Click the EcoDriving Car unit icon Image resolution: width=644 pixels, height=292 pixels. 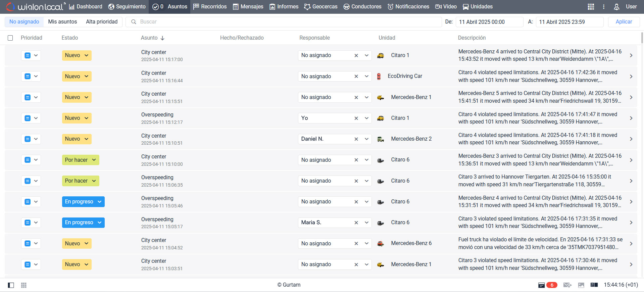379,77
